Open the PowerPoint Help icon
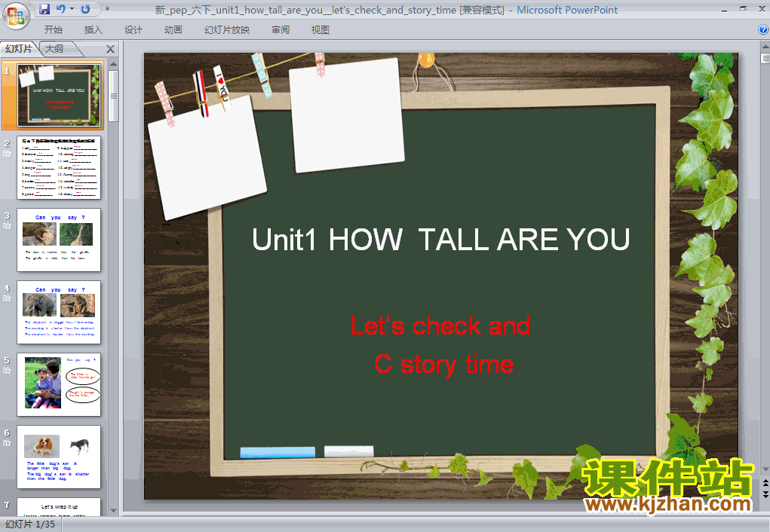Viewport: 770px width, 532px height. click(763, 29)
